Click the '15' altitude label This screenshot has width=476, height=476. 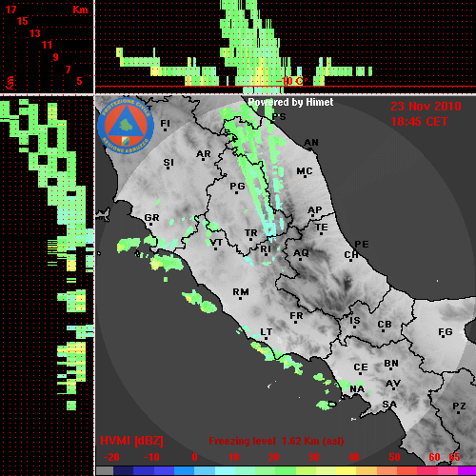coord(23,21)
